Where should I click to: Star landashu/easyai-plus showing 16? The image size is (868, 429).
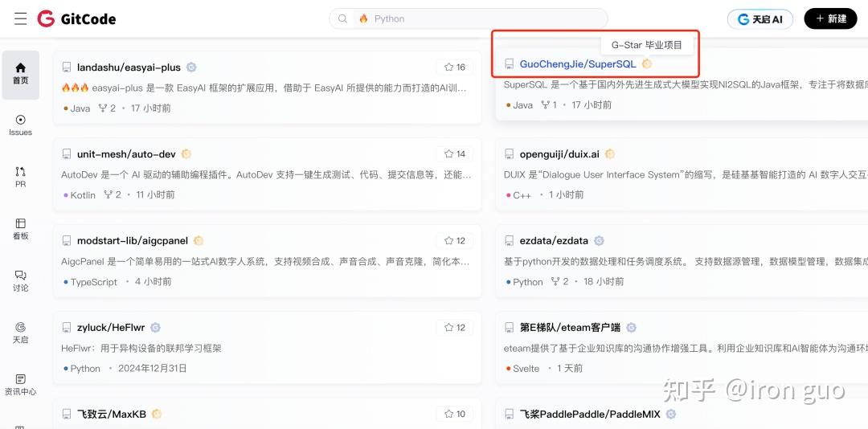click(454, 67)
